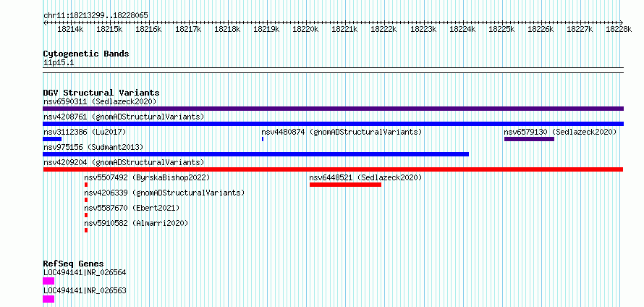
Task: Click the purple nsv6590311 variant bar
Action: pos(333,109)
